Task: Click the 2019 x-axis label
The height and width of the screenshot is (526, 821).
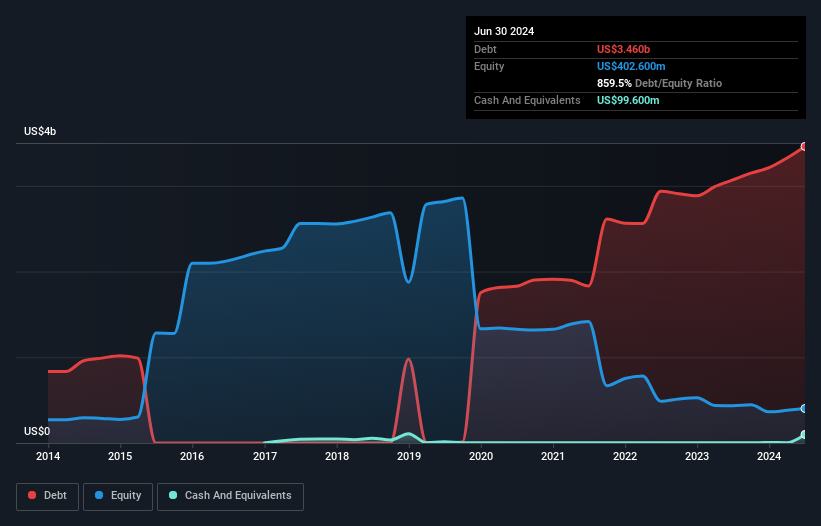Action: tap(409, 456)
